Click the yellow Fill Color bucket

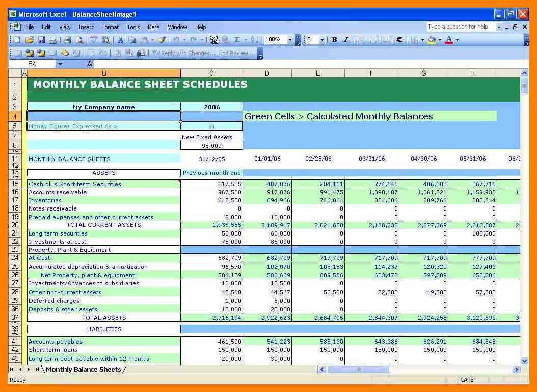432,40
